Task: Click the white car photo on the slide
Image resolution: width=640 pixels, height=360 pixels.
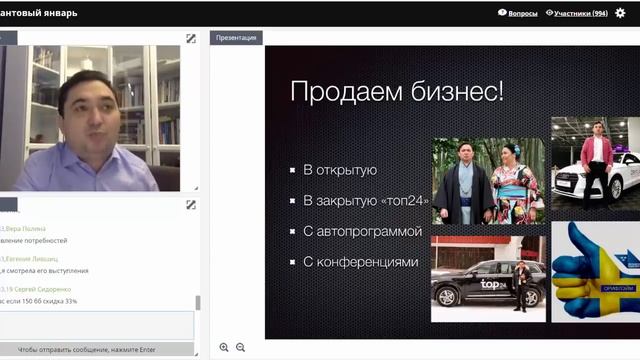Action: pos(596,164)
